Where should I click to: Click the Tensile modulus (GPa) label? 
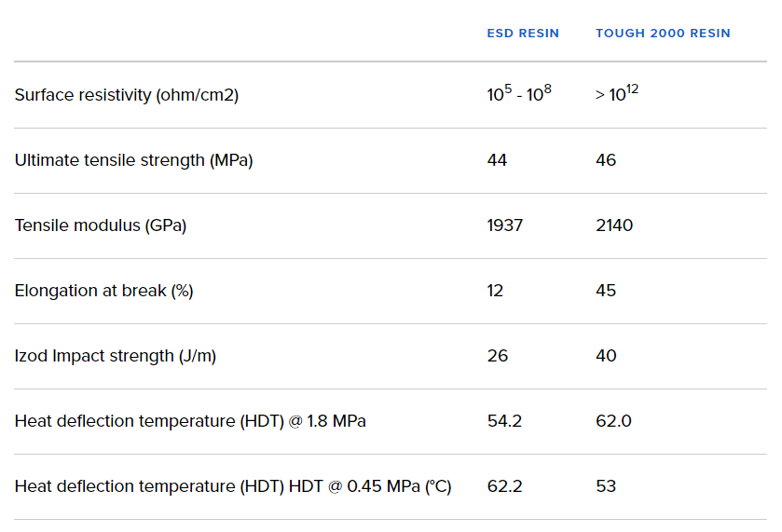tap(101, 225)
